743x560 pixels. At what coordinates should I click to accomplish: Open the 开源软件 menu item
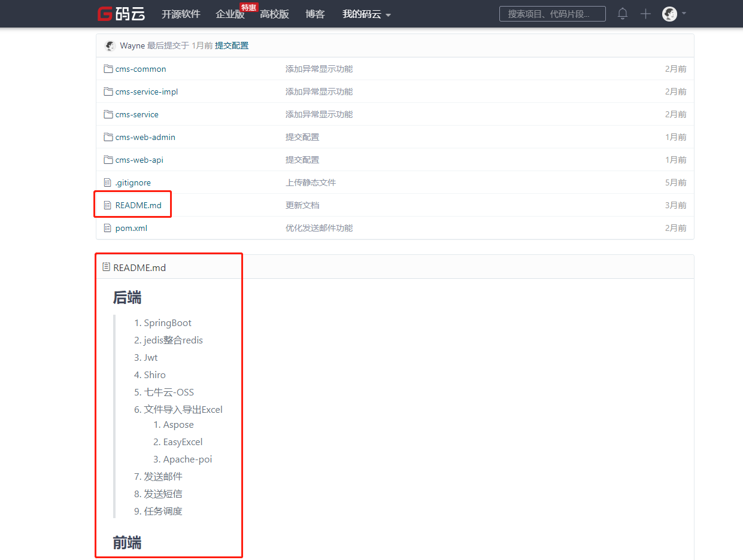pos(181,14)
